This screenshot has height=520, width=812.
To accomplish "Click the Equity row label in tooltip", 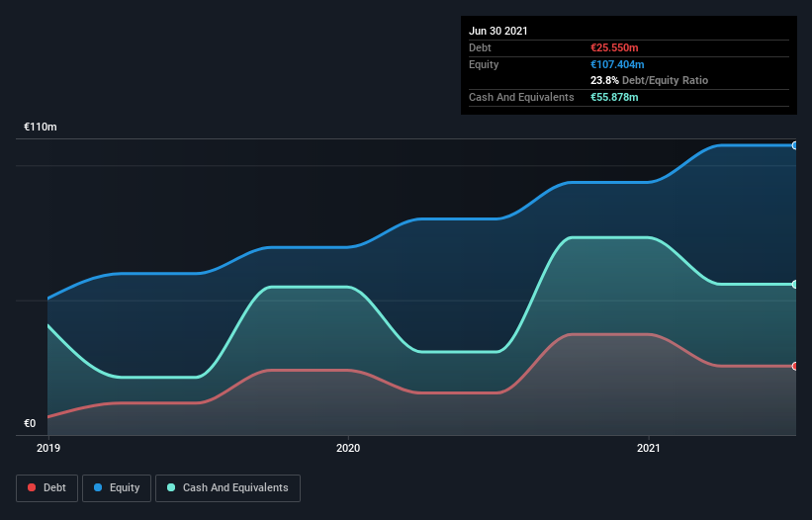I will [484, 64].
